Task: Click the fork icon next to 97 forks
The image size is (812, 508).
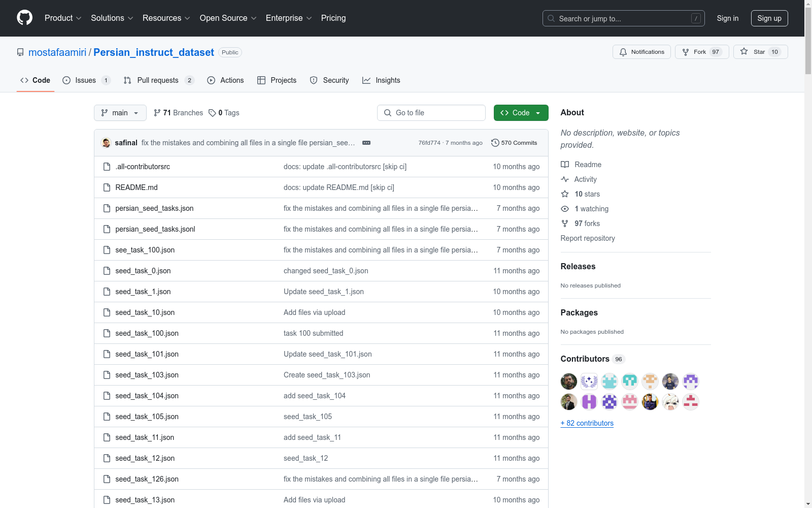Action: [x=565, y=224]
